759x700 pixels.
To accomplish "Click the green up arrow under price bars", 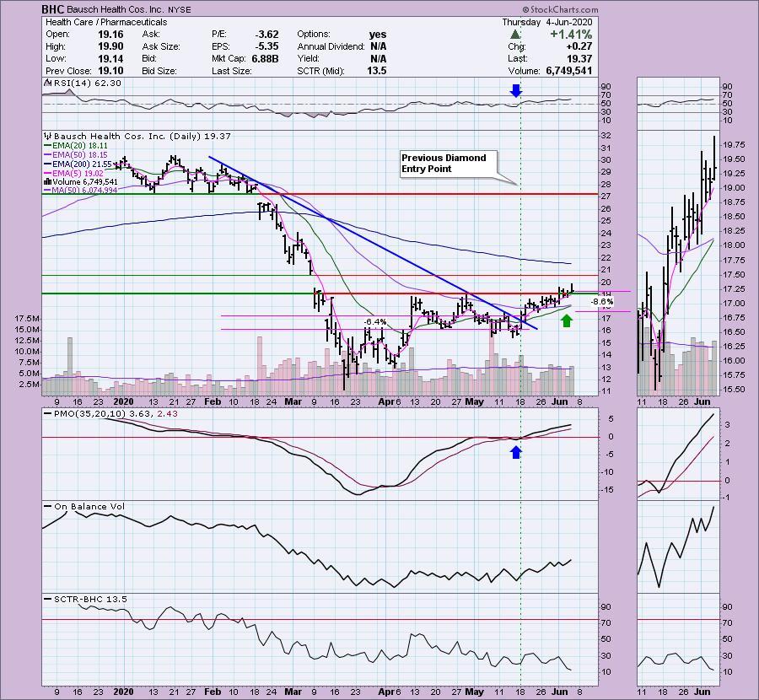I will point(567,320).
